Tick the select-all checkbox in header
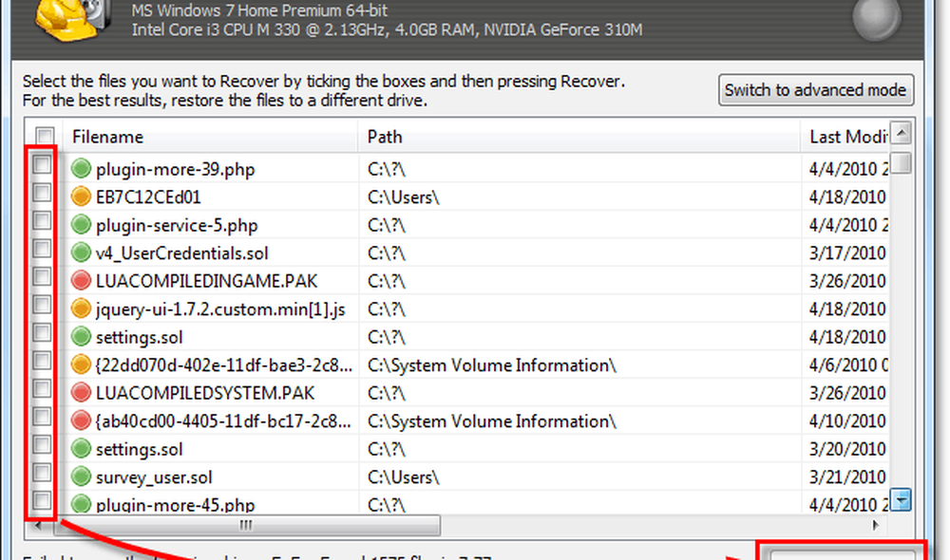Viewport: 950px width, 560px height. click(x=45, y=137)
